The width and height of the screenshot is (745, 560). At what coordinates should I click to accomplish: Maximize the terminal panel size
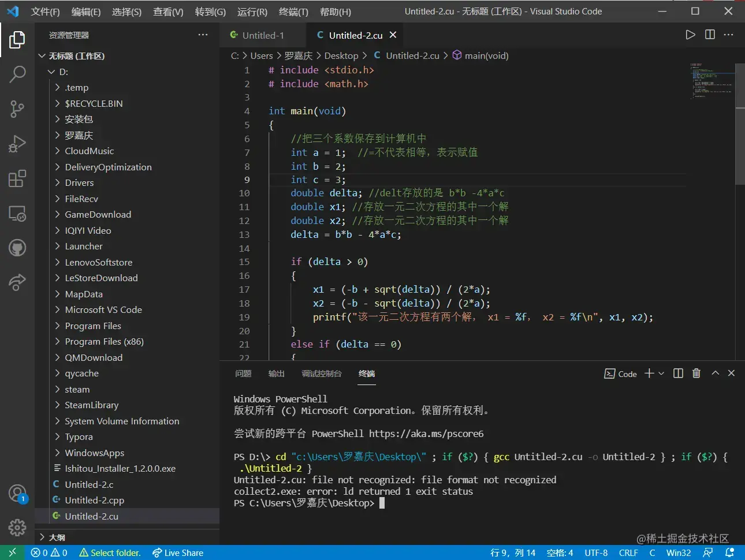(715, 374)
